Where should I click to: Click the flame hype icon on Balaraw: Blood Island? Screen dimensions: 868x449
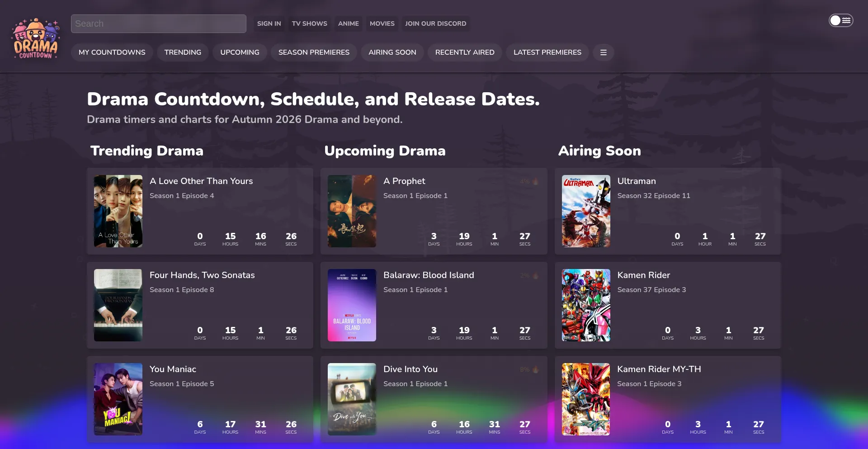[x=535, y=275]
